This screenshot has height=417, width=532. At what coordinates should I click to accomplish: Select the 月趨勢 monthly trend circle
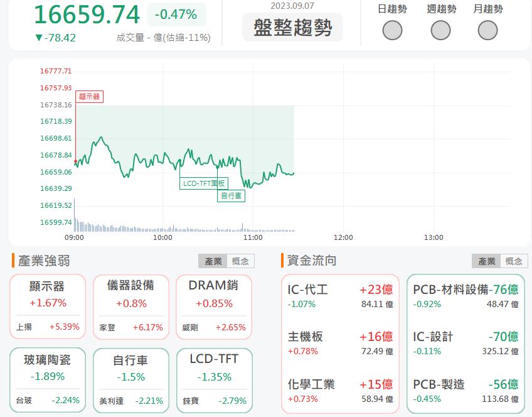487,29
